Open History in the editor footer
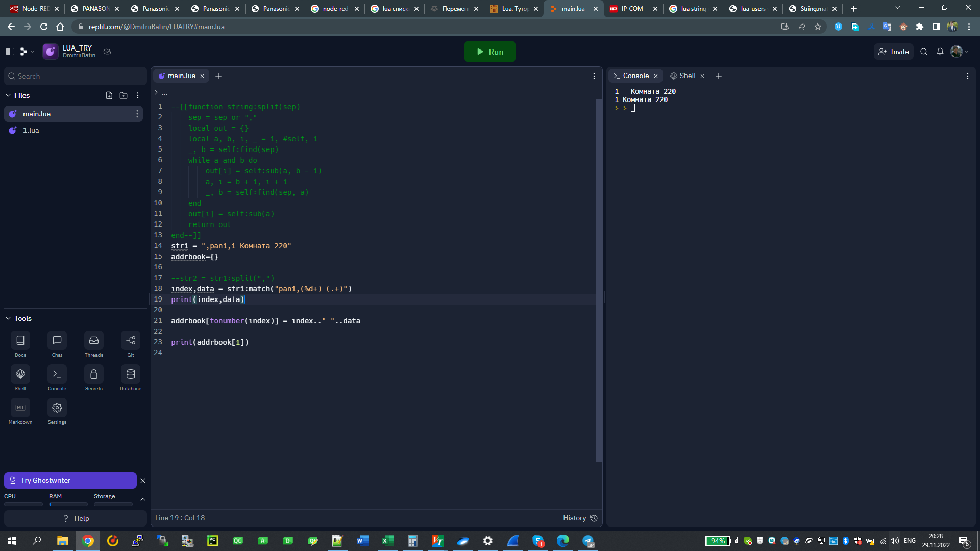 pos(580,518)
